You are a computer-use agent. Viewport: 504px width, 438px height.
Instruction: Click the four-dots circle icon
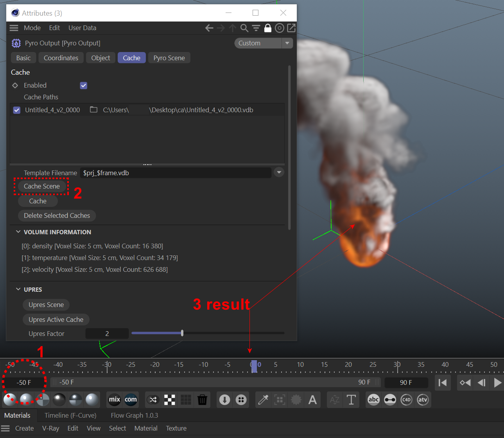pyautogui.click(x=241, y=400)
